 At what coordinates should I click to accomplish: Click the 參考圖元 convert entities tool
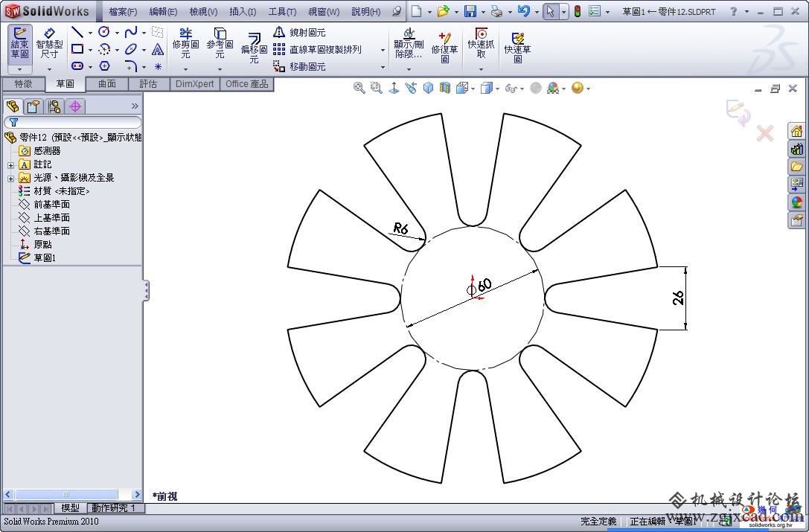[x=220, y=43]
